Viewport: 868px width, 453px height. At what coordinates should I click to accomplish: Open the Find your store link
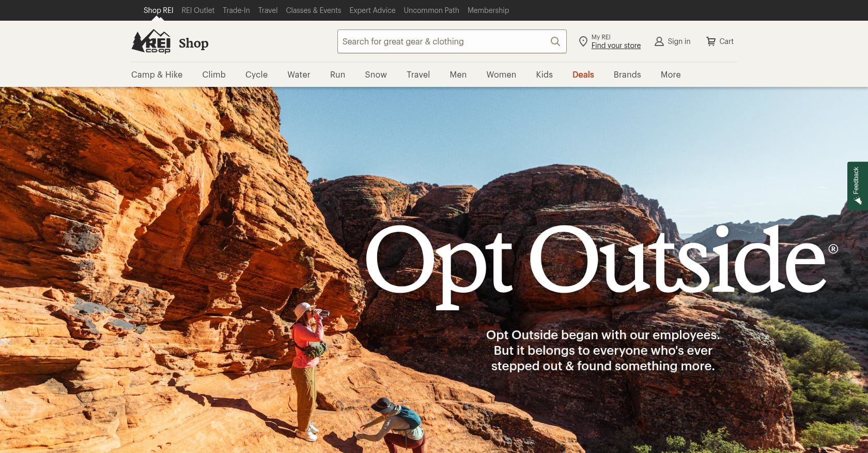616,46
